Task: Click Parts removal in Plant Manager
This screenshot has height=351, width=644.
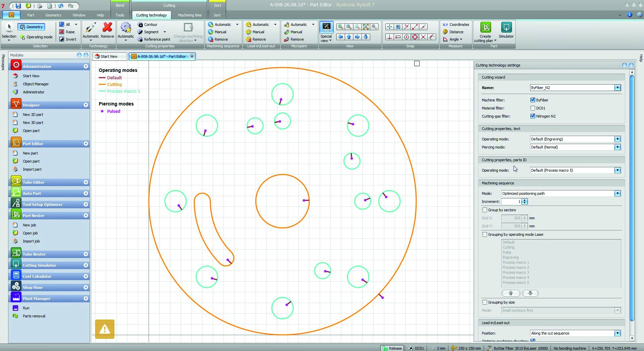Action: point(34,316)
